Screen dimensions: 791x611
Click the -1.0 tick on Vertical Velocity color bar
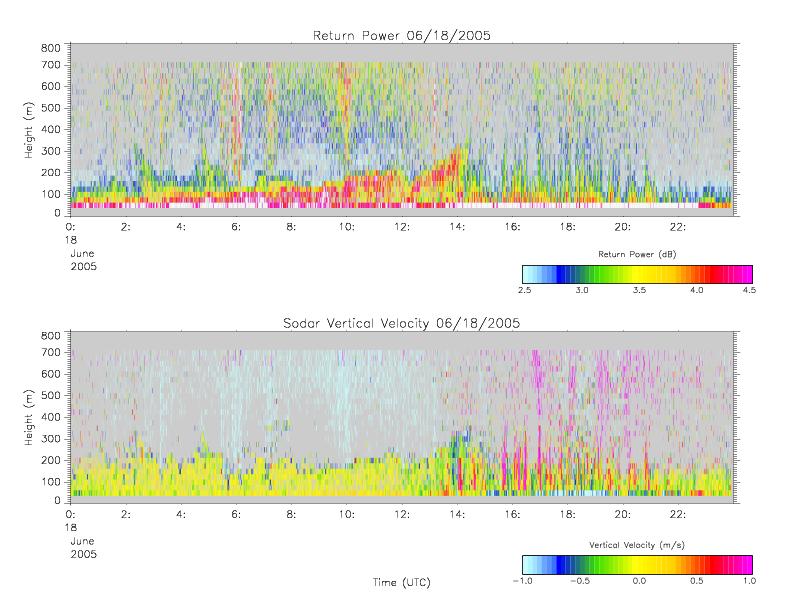[523, 581]
